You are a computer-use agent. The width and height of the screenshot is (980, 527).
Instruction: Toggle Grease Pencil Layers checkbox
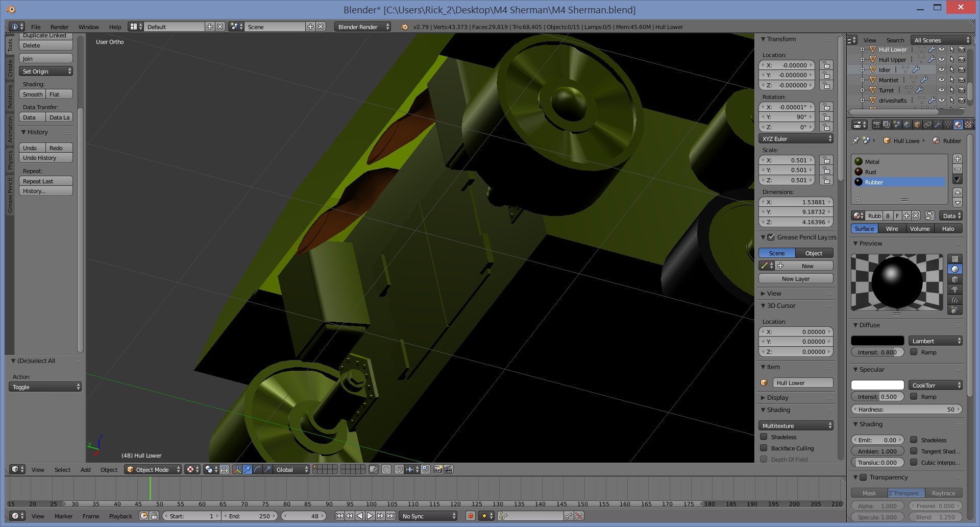tap(771, 237)
